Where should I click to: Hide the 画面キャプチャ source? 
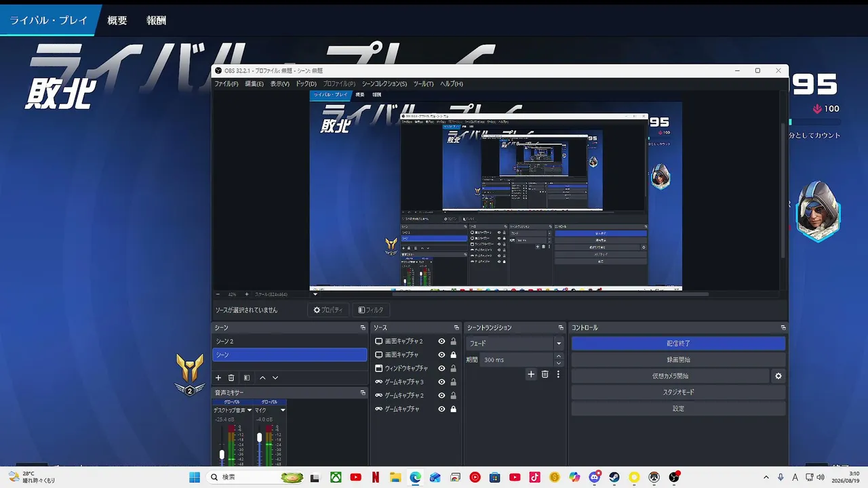point(441,355)
